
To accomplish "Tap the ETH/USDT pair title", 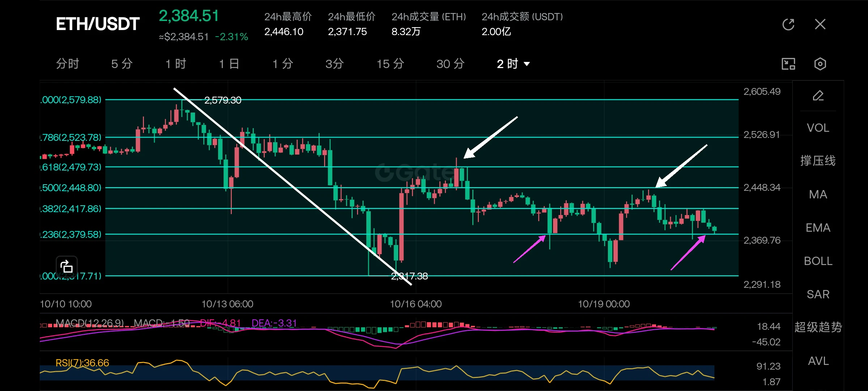I will (98, 24).
